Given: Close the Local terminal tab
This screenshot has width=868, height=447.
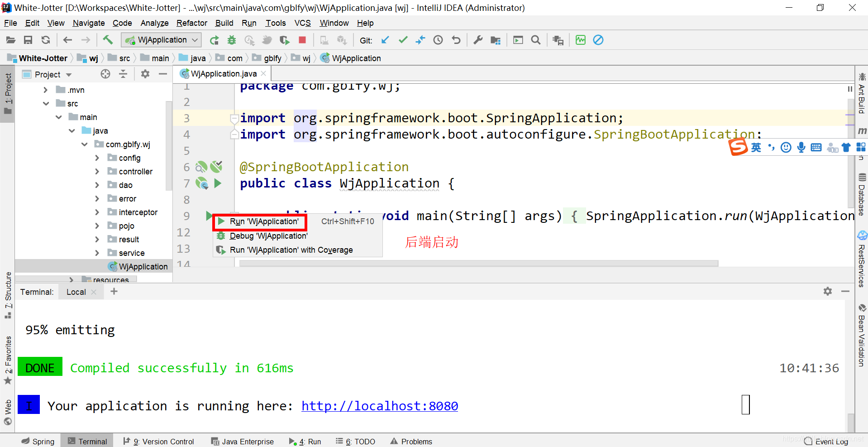Looking at the screenshot, I should tap(94, 292).
